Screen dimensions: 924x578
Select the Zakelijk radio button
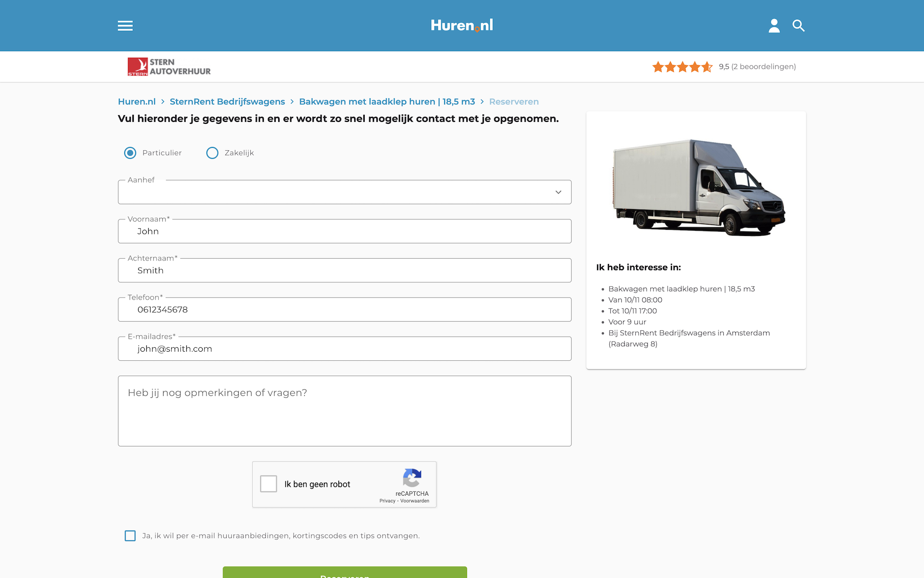[x=212, y=153]
